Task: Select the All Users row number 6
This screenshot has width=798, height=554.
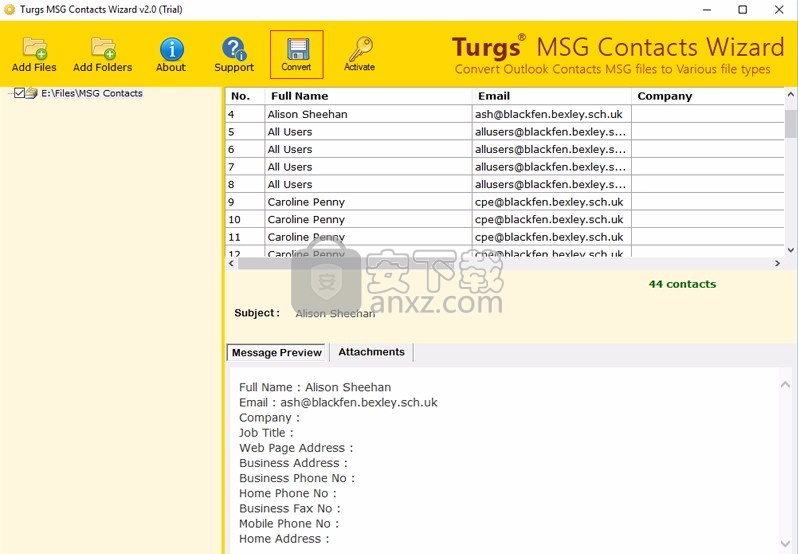Action: 505,150
